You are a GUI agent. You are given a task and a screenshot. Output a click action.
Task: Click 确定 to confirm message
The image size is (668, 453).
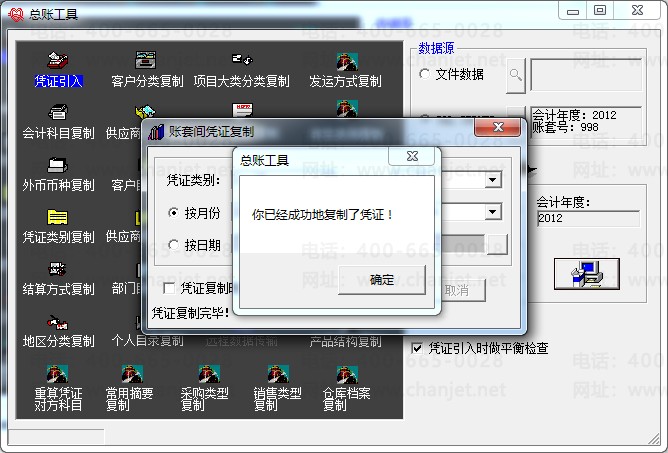click(x=381, y=279)
